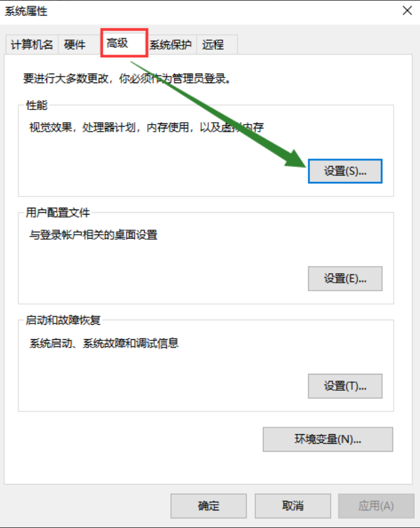
Task: Select the 高级 tab
Action: click(x=124, y=43)
